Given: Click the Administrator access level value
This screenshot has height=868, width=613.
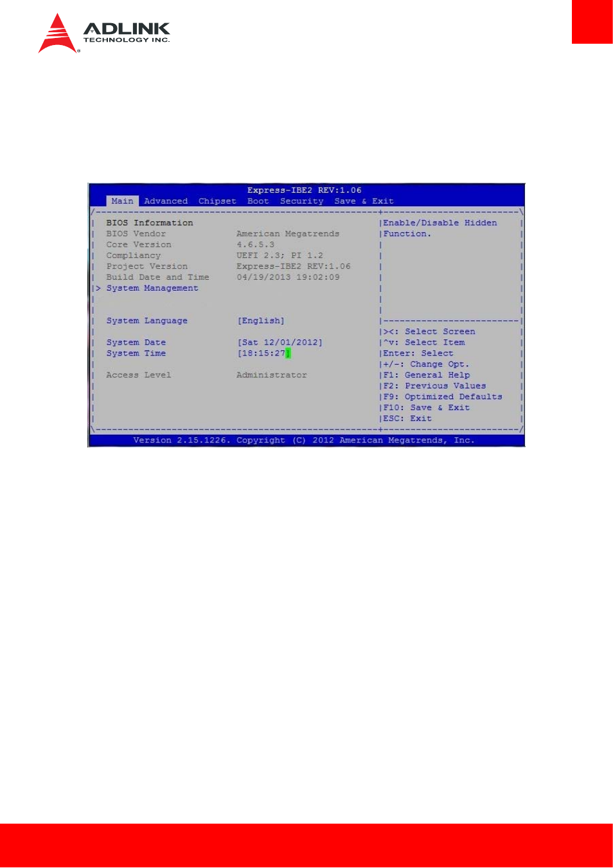Looking at the screenshot, I should coord(272,375).
